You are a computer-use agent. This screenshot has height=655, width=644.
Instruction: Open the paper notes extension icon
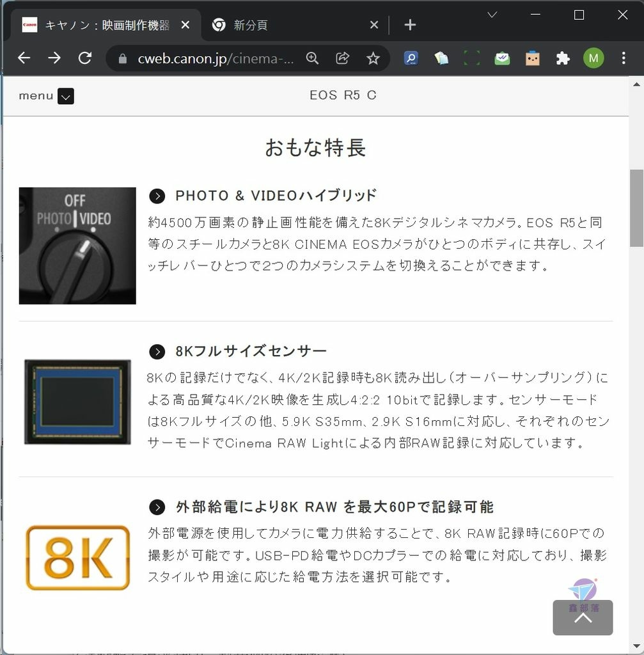pyautogui.click(x=441, y=58)
